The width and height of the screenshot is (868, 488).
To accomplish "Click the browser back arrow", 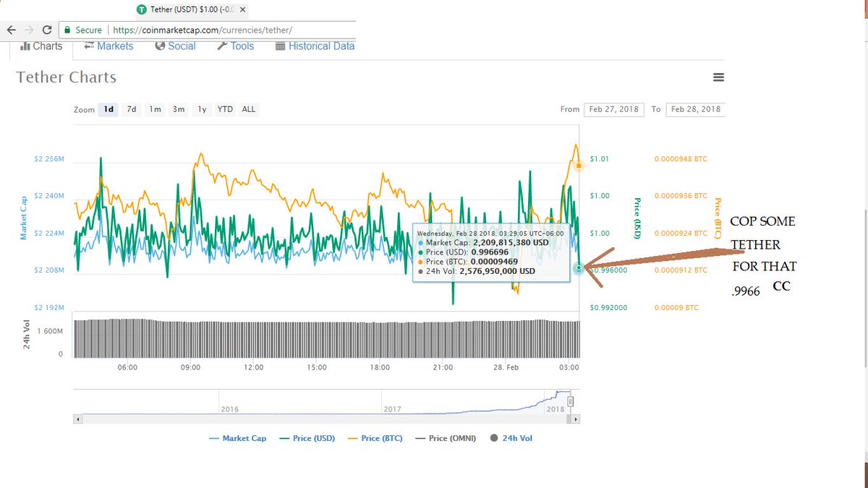I will pos(11,30).
